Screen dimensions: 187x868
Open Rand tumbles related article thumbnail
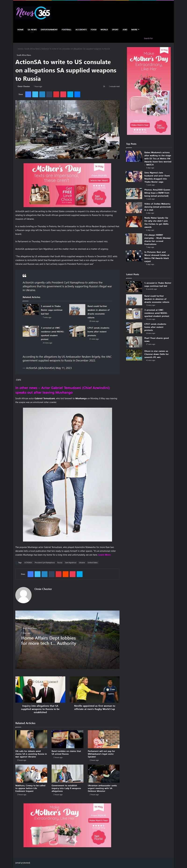point(67,739)
